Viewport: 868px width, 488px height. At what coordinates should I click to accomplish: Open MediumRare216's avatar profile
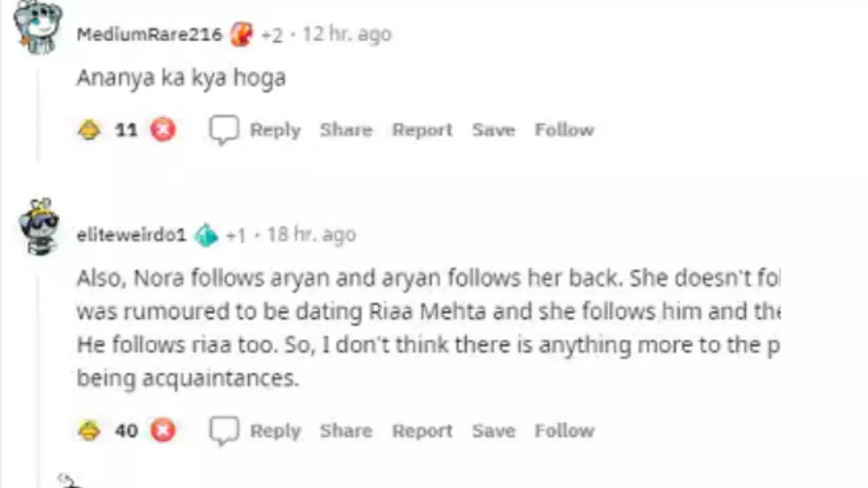point(38,27)
